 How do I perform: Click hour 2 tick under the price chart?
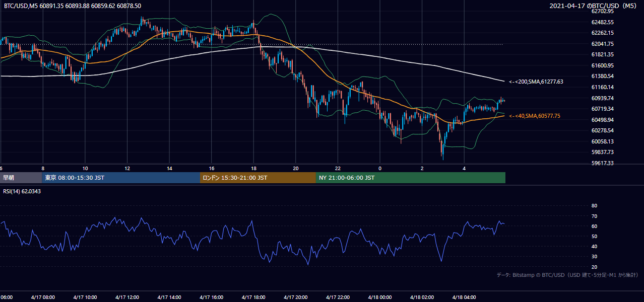[x=422, y=168]
